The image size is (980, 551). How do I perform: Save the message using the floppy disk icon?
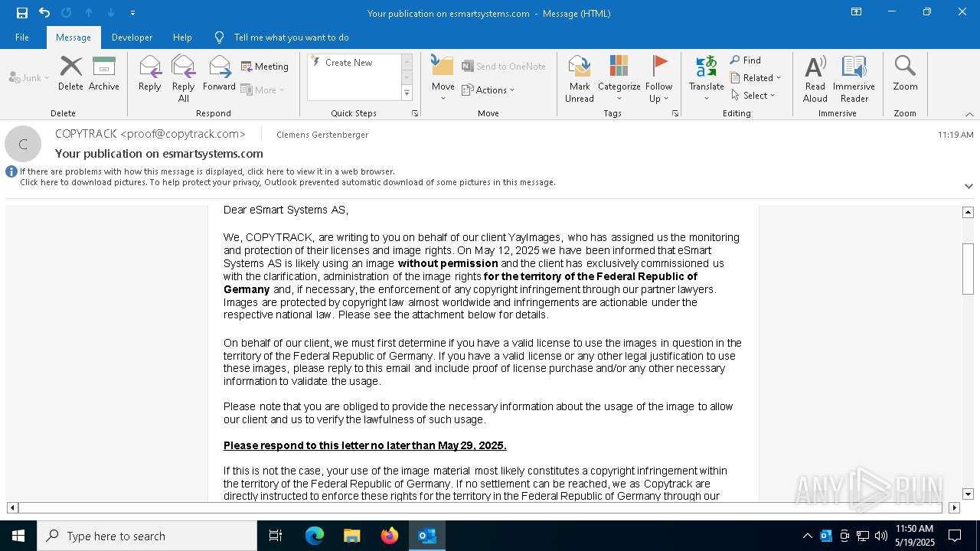(x=21, y=12)
